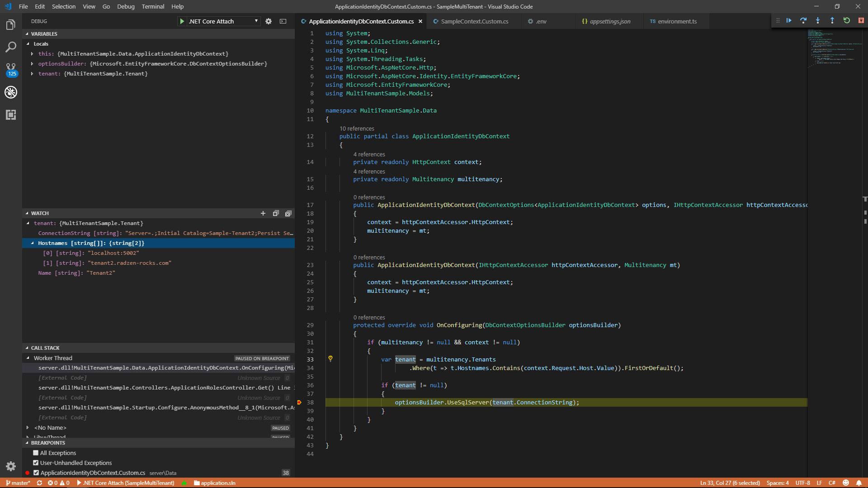
Task: Click the lightbulb code action on line 33
Action: [330, 359]
